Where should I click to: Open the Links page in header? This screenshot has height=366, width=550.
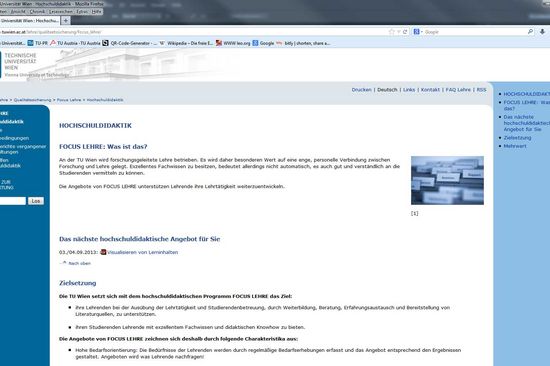point(409,90)
